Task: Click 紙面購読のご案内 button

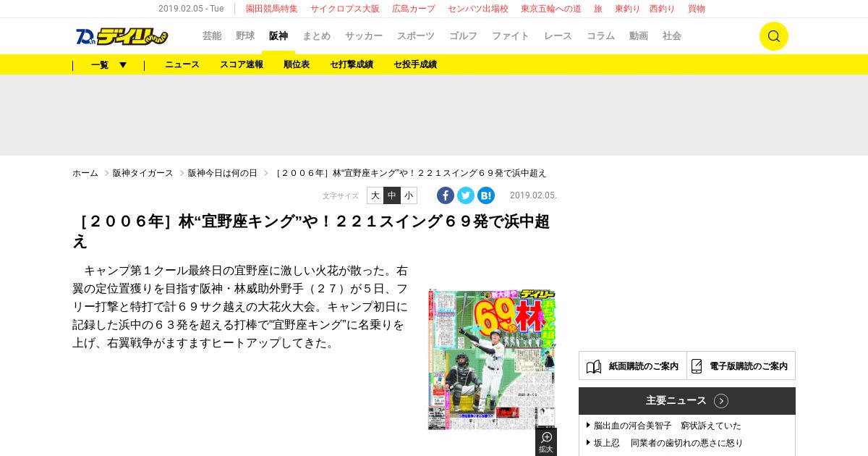Action: (x=633, y=366)
